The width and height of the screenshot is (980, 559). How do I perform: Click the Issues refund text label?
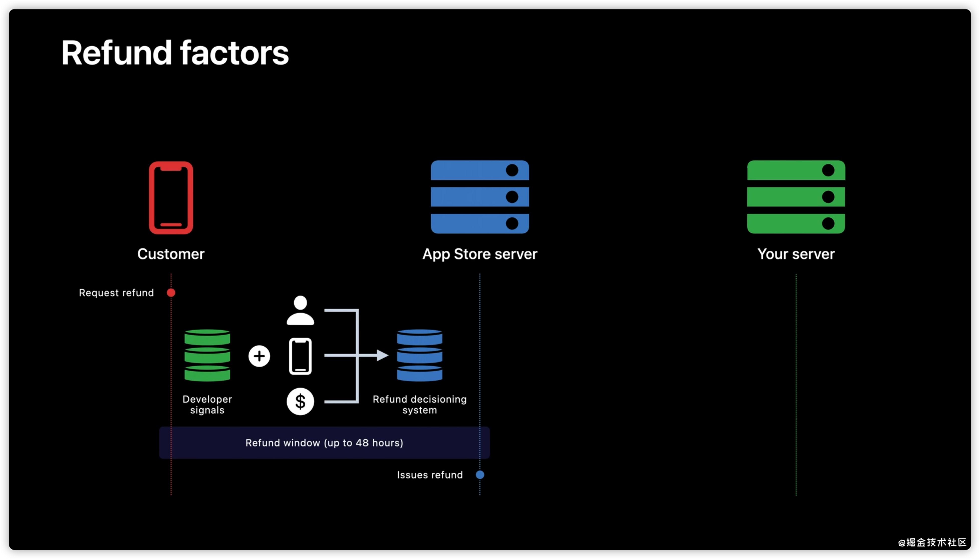429,475
